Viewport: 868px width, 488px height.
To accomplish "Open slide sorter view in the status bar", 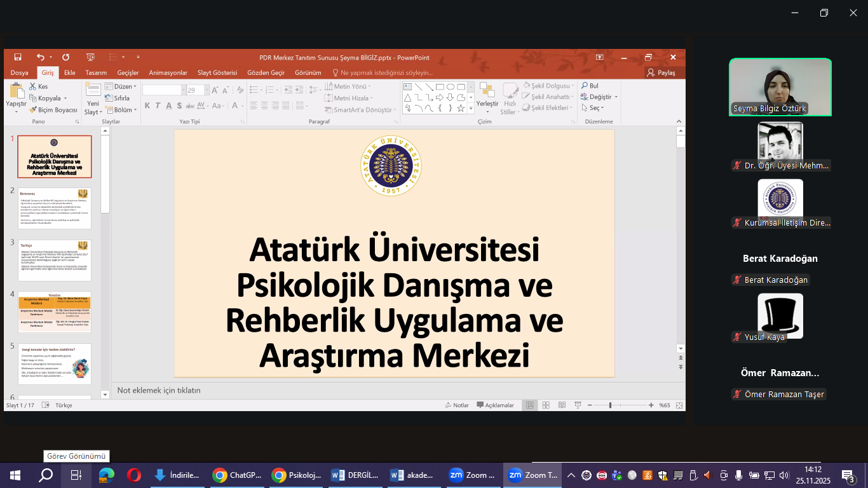I will tap(545, 405).
